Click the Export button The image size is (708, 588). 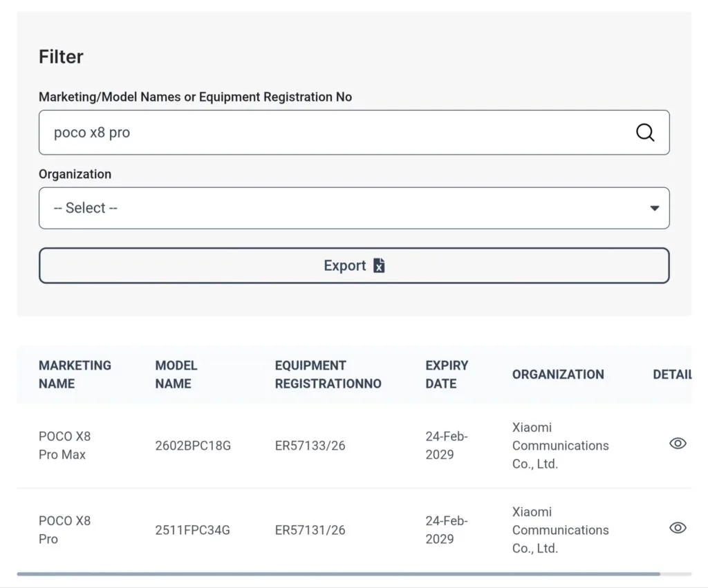(354, 265)
